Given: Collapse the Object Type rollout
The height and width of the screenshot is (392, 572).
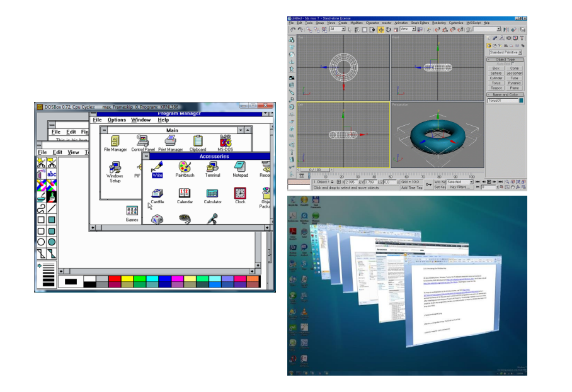Looking at the screenshot, I should (x=505, y=59).
